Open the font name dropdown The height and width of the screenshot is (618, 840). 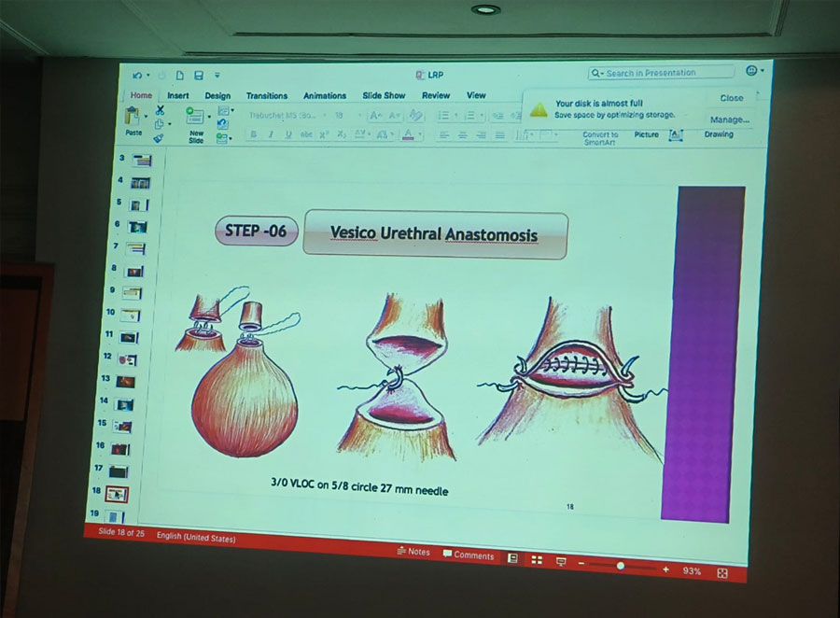[x=324, y=116]
